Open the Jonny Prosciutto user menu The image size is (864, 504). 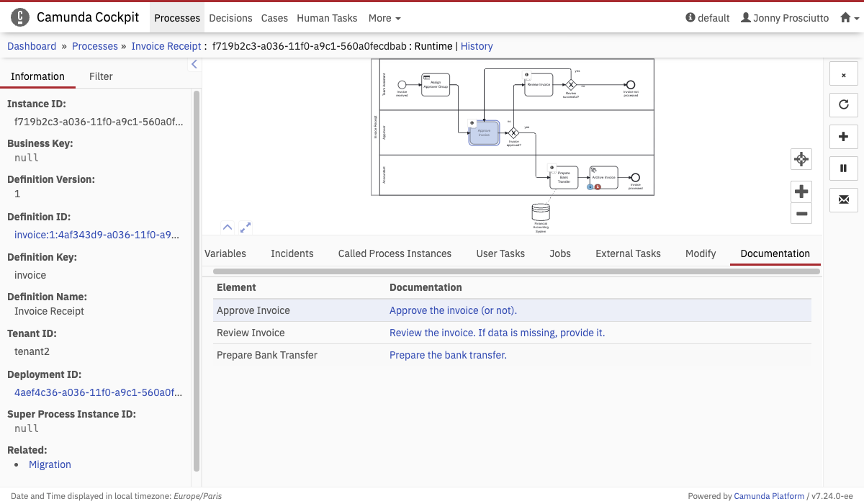pos(785,18)
